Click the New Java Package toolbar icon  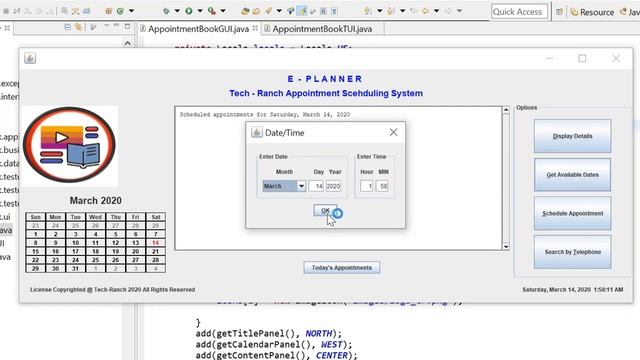tap(109, 11)
